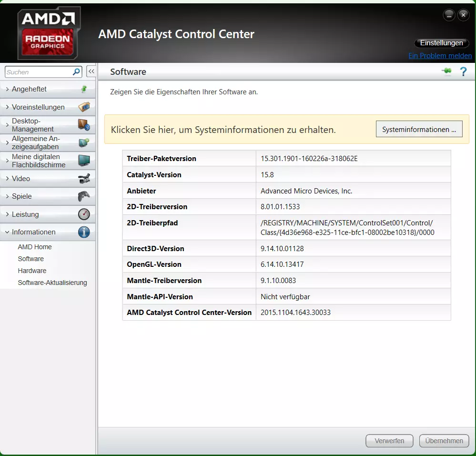Image resolution: width=476 pixels, height=456 pixels.
Task: Click the 2D-Treiberversion label
Action: click(157, 207)
